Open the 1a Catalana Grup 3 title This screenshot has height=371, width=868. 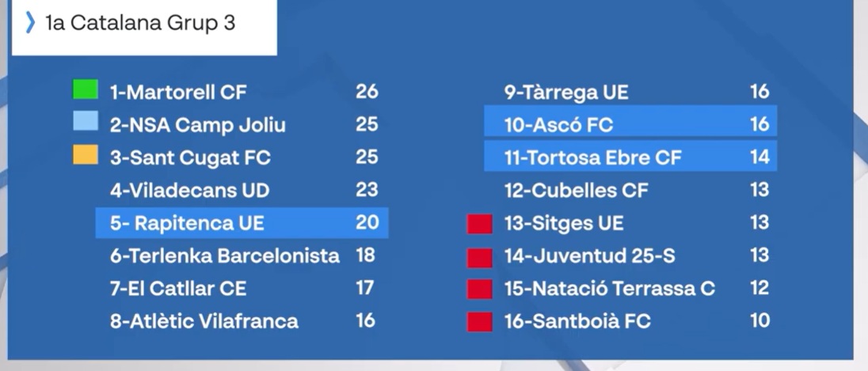[141, 24]
